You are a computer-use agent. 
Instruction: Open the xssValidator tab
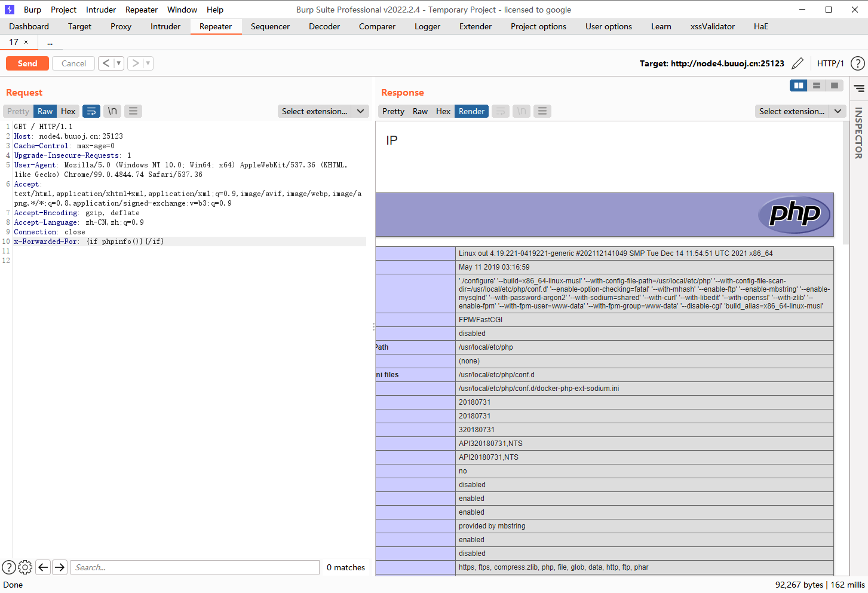tap(713, 26)
